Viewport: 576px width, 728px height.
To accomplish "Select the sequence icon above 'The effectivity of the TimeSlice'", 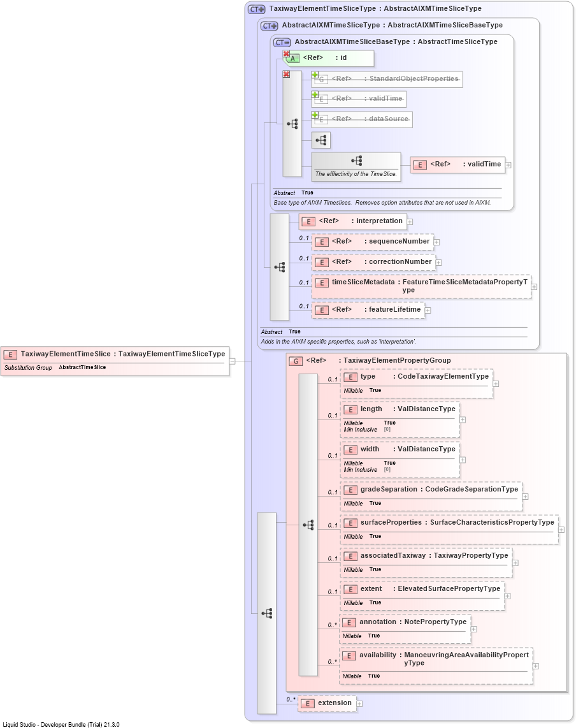I will (356, 161).
